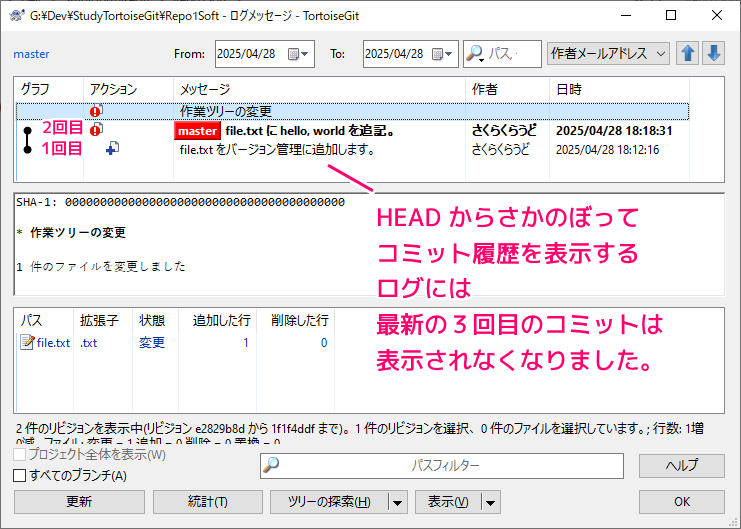Image resolution: width=741 pixels, height=529 pixels.
Task: Click the graph node of the master commit
Action: coord(27,130)
